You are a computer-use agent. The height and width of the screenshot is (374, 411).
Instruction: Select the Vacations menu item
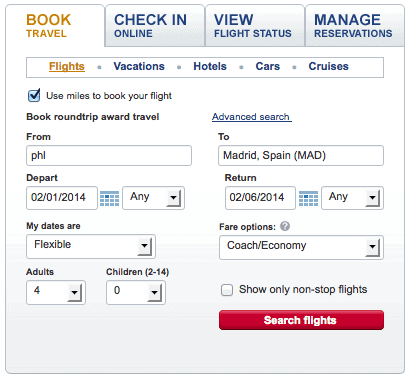pyautogui.click(x=139, y=66)
